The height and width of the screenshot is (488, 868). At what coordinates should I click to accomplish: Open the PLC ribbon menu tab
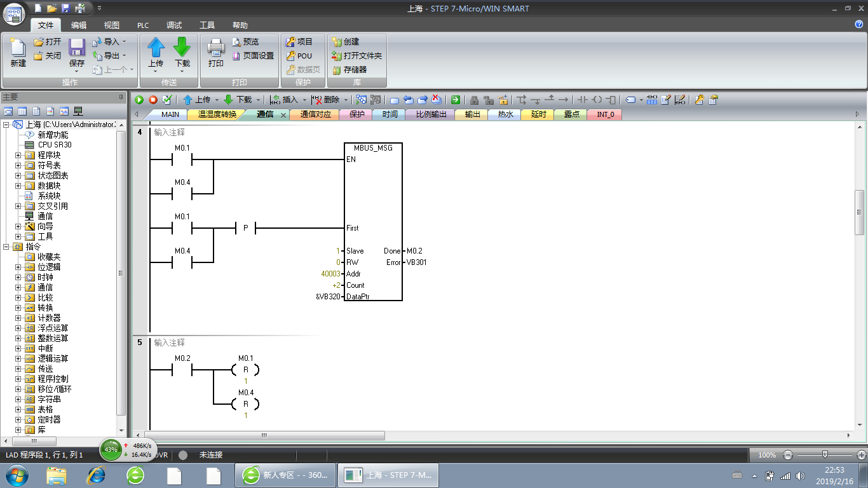tap(143, 25)
